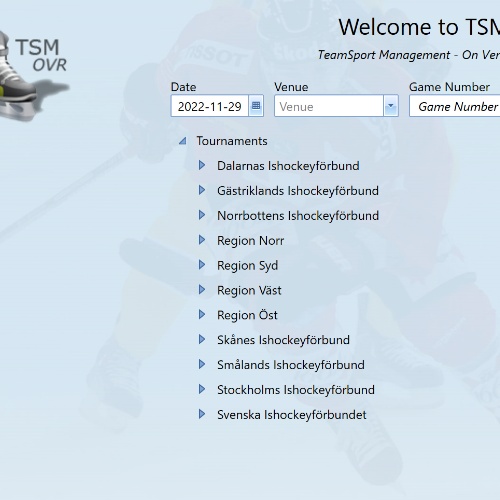Collapse the Tournaments tree root arrow
Screen dimensions: 500x500
point(183,141)
